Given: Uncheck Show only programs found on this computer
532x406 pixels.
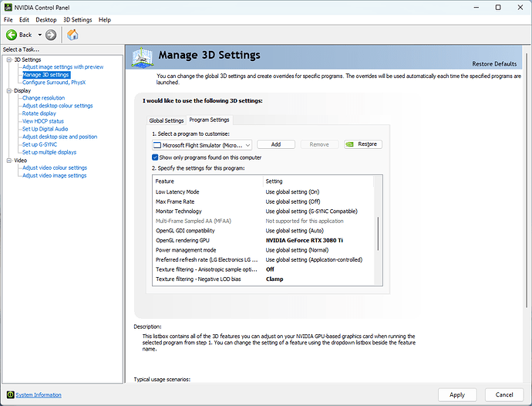Looking at the screenshot, I should pos(156,157).
